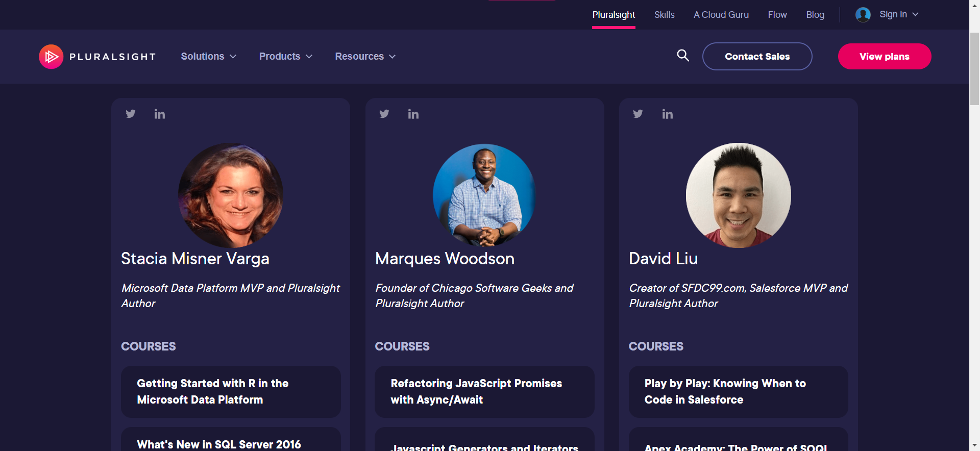Open the search magnifier icon
Viewport: 980px width, 451px height.
click(683, 56)
